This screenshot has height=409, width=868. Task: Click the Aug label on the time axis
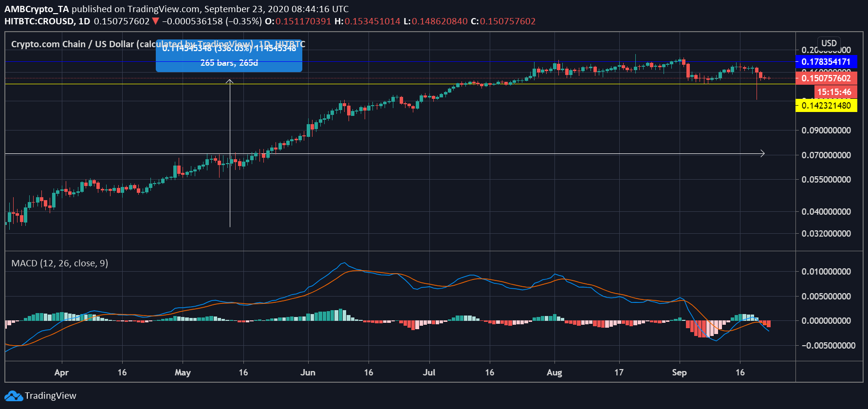coord(554,372)
